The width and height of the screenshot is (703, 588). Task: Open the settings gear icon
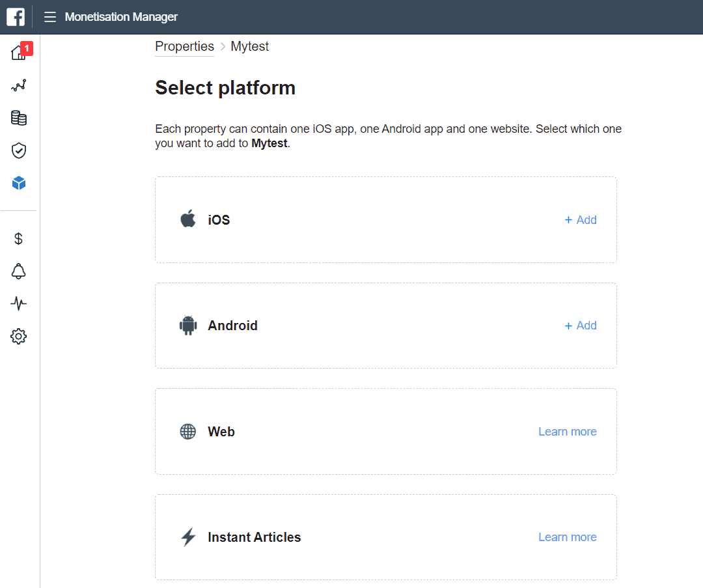19,337
